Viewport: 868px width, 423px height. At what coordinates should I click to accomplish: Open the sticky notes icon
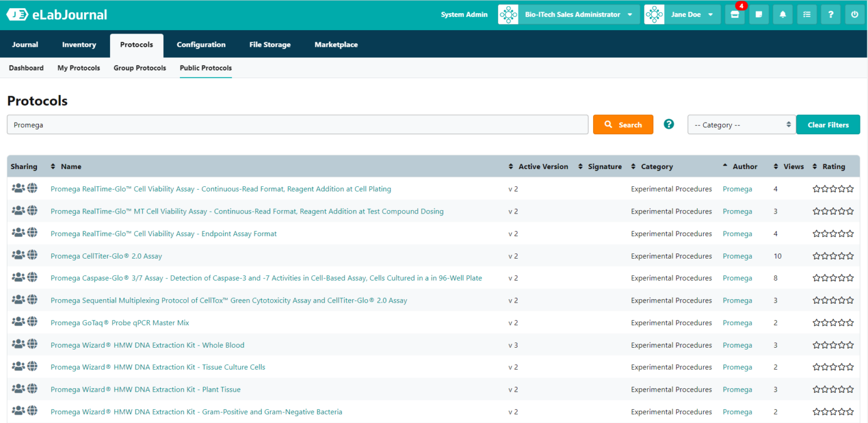tap(759, 15)
